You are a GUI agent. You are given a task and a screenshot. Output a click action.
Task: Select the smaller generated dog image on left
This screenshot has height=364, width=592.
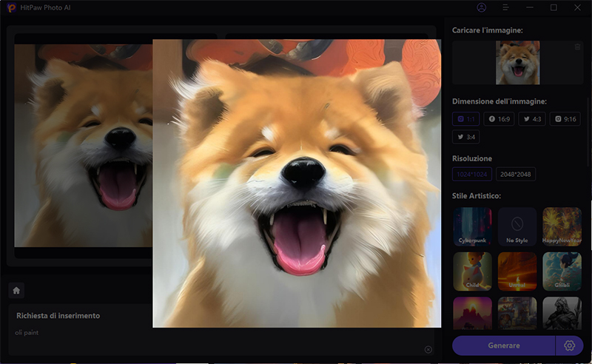pyautogui.click(x=84, y=146)
